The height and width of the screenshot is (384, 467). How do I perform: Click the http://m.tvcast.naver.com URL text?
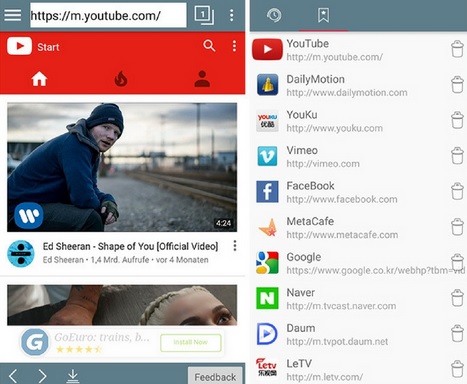tap(341, 306)
